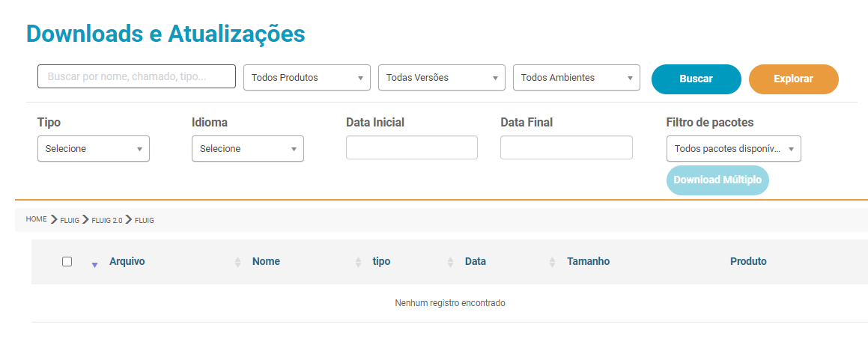Expand the Todas Versões dropdown
868x339 pixels.
tap(442, 78)
